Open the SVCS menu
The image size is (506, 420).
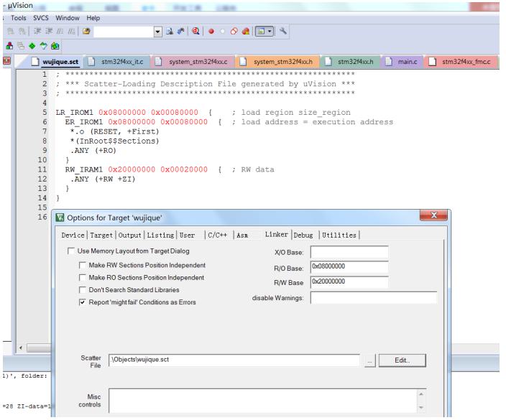tap(41, 18)
